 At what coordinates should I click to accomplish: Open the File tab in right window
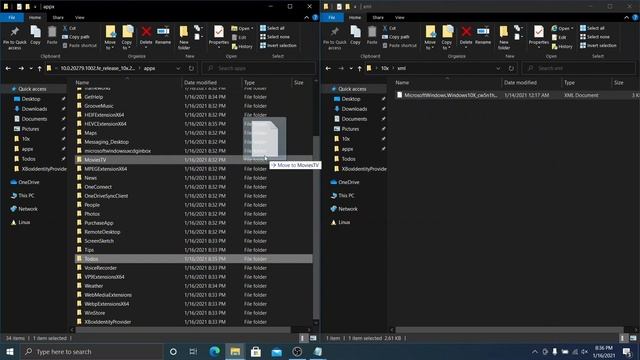point(332,18)
